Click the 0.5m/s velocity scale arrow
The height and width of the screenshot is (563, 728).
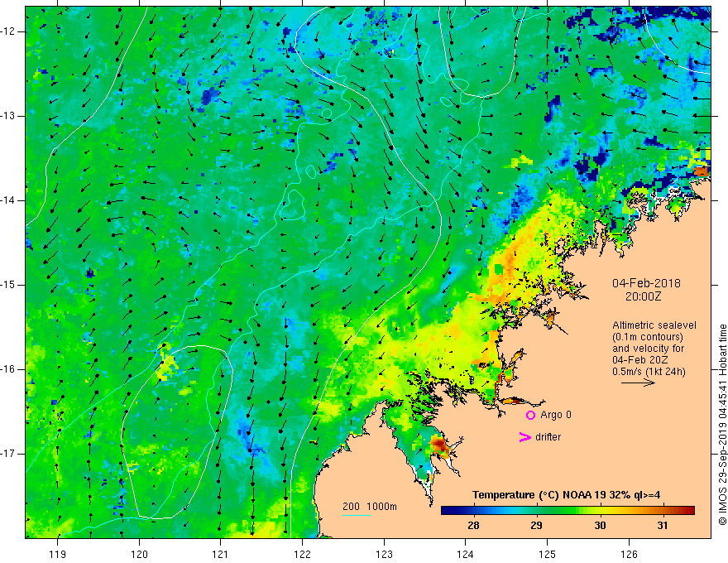(638, 383)
